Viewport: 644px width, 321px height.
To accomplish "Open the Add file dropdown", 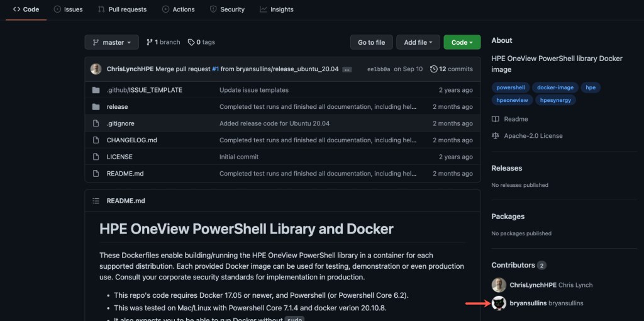I will coord(418,42).
